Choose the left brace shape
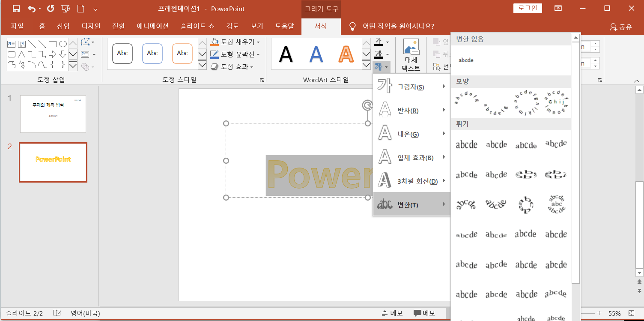The width and height of the screenshot is (644, 321). [x=53, y=65]
